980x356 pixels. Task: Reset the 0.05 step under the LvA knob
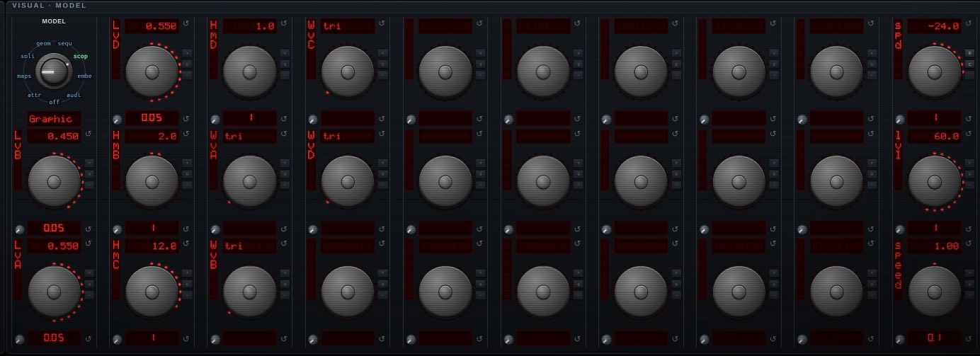[x=88, y=339]
